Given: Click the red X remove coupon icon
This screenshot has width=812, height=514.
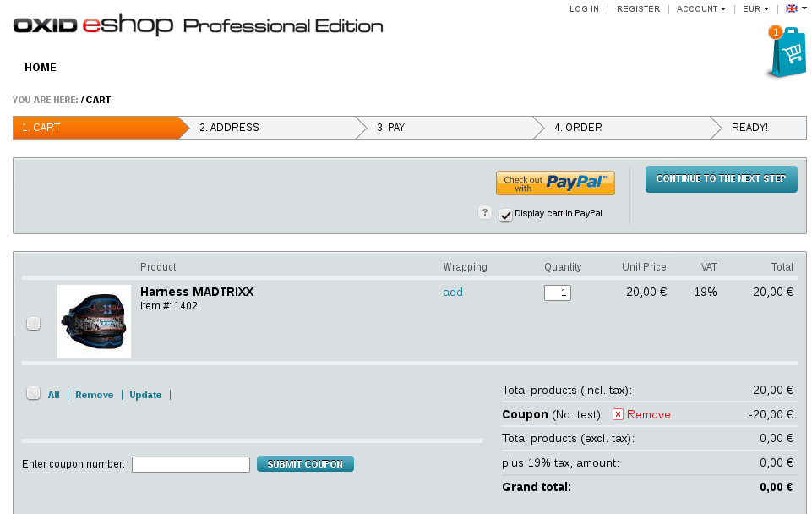Looking at the screenshot, I should point(618,414).
